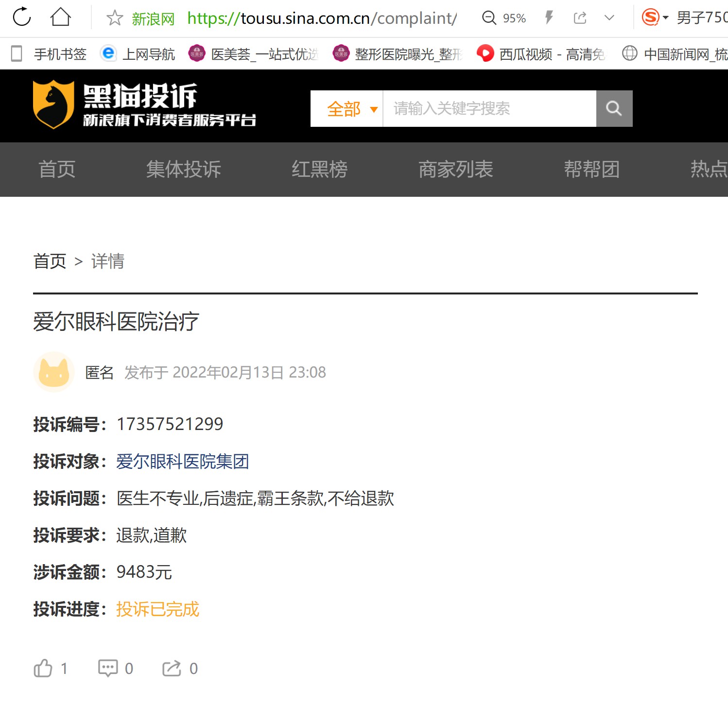
Task: Click the browser reload icon
Action: [x=22, y=17]
